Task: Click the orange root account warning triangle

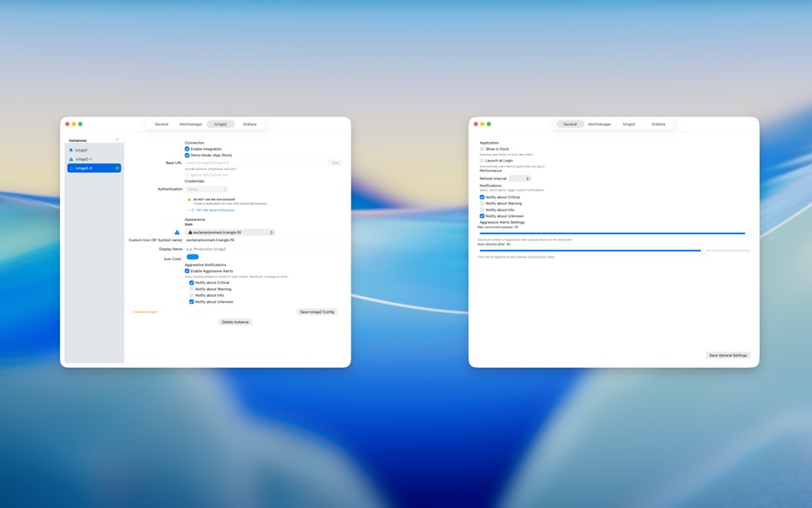Action: (x=190, y=199)
